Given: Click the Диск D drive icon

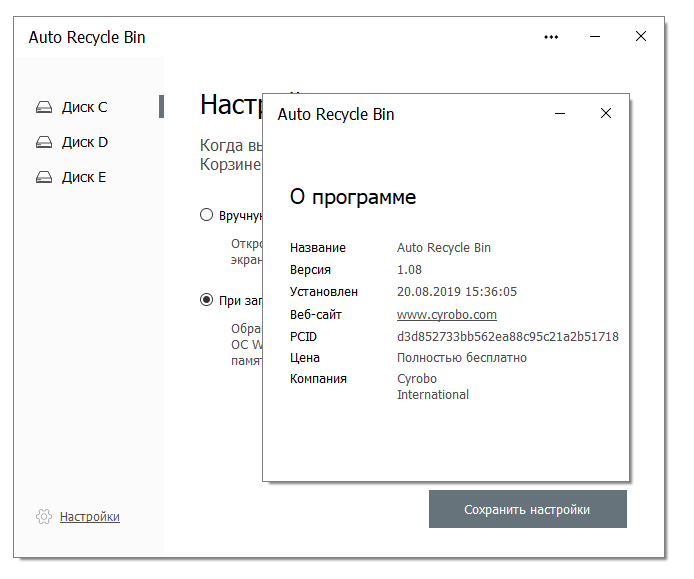Looking at the screenshot, I should click(x=44, y=143).
